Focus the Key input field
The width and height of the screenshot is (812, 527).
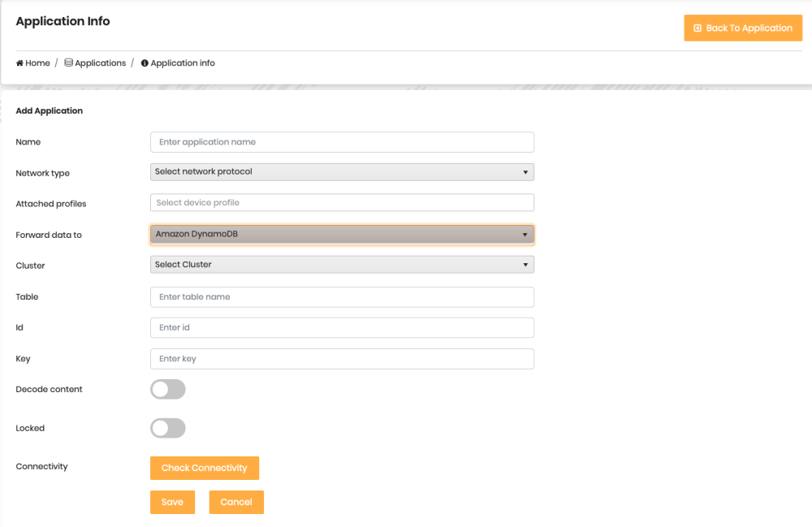pos(342,359)
